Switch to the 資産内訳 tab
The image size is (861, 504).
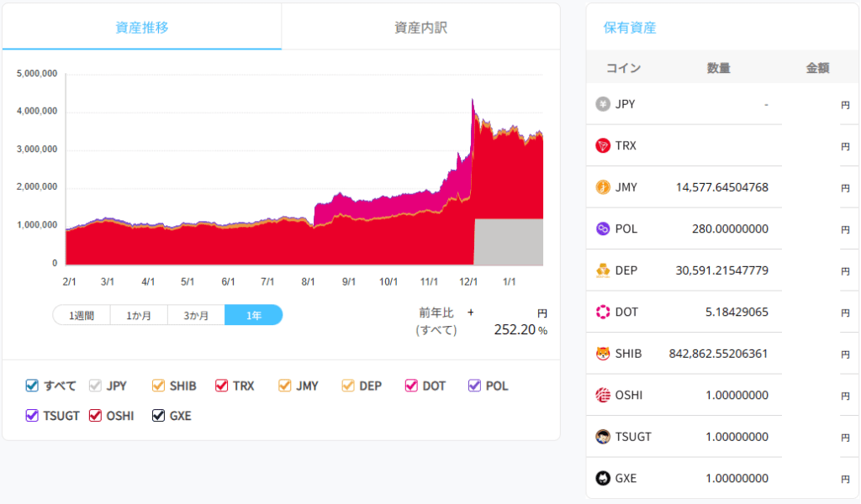coord(420,27)
